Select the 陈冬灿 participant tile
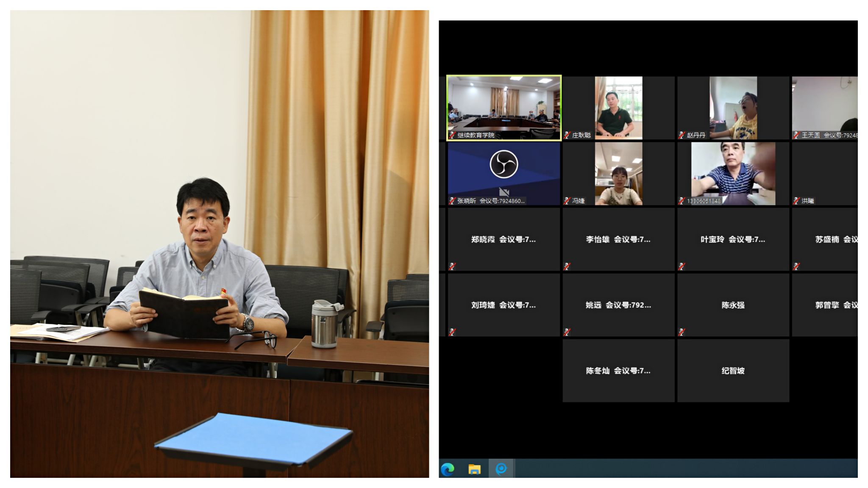 [x=618, y=371]
